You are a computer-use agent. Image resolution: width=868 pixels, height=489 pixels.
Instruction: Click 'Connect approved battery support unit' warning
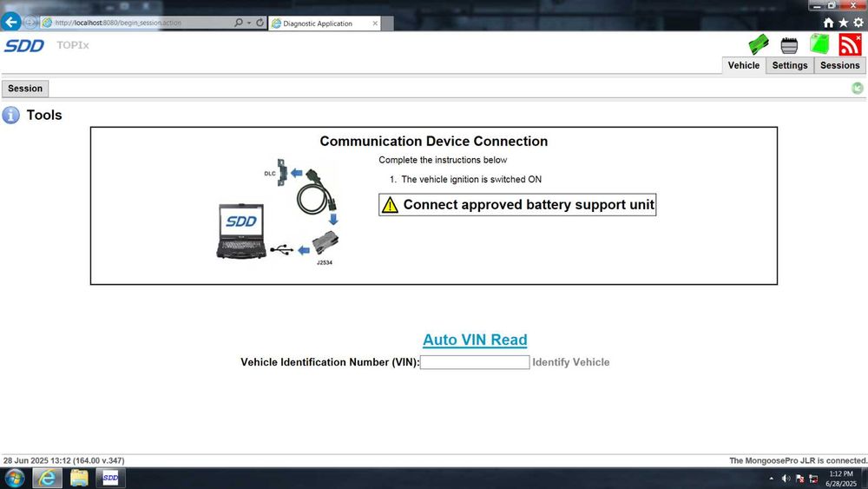coord(517,205)
